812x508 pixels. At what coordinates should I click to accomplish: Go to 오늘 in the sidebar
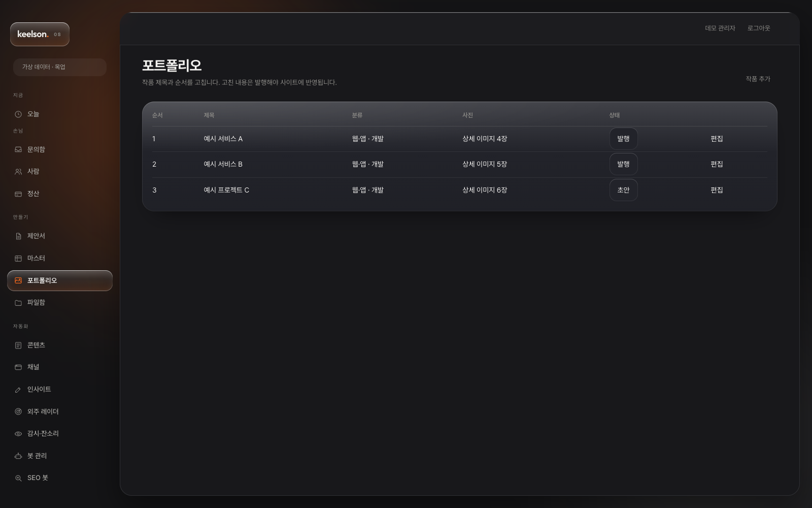[x=60, y=114]
